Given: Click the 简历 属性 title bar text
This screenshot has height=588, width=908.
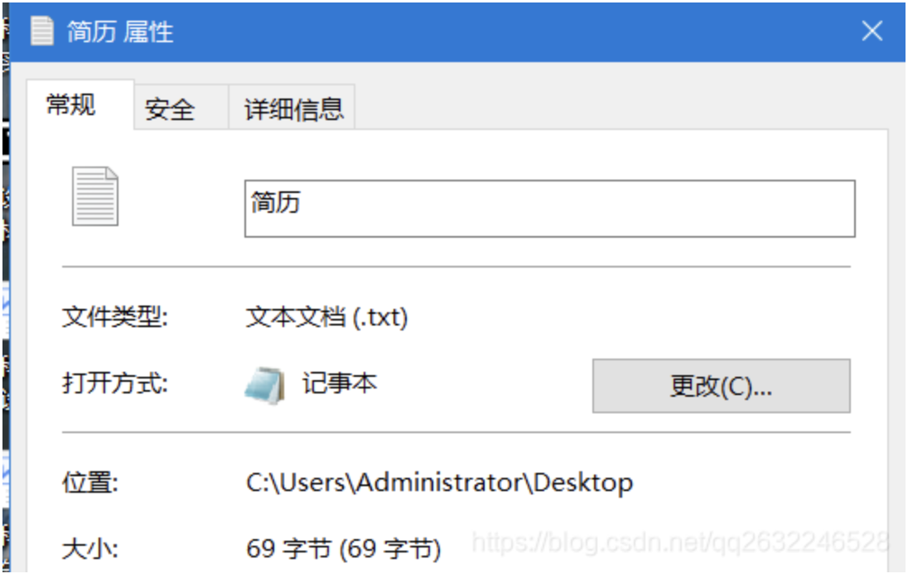Looking at the screenshot, I should 119,32.
